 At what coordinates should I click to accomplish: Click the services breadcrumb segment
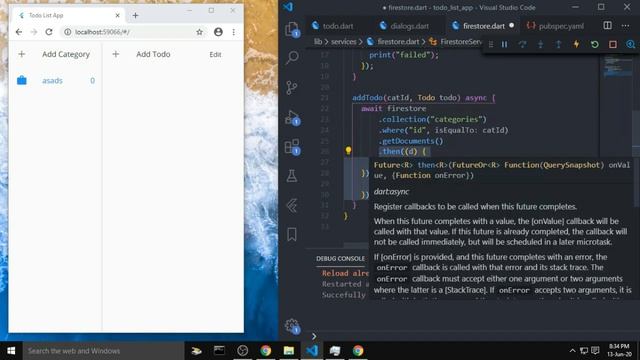(x=343, y=42)
